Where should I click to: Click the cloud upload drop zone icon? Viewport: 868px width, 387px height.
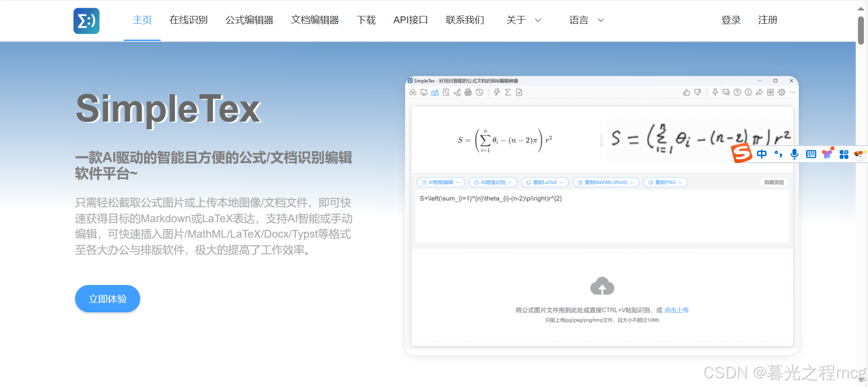(x=602, y=286)
